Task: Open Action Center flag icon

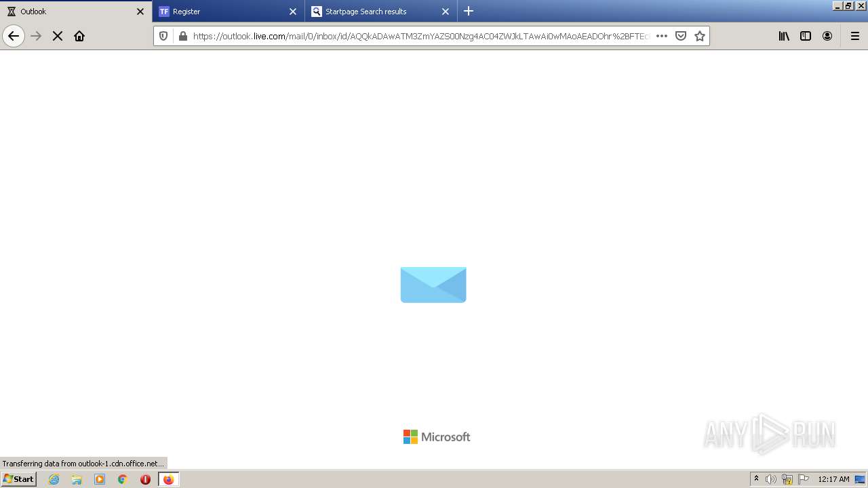Action: pyautogui.click(x=804, y=479)
